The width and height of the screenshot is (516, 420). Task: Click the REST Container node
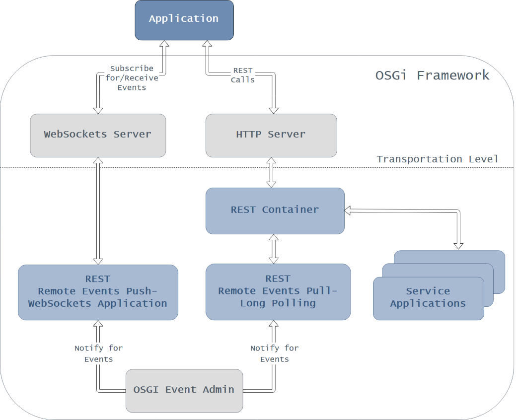tap(275, 210)
